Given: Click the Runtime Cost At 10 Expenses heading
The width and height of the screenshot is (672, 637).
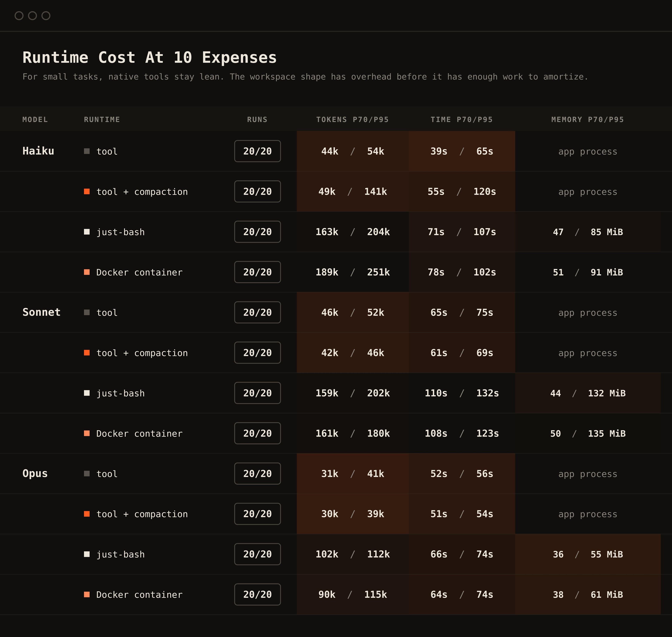Looking at the screenshot, I should tap(150, 57).
